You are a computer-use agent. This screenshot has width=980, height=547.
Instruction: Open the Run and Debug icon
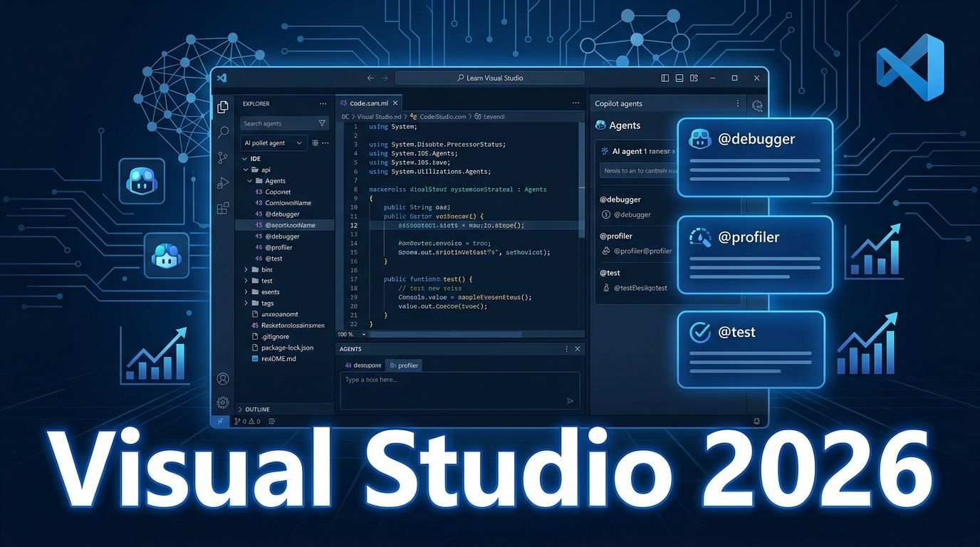pos(223,183)
